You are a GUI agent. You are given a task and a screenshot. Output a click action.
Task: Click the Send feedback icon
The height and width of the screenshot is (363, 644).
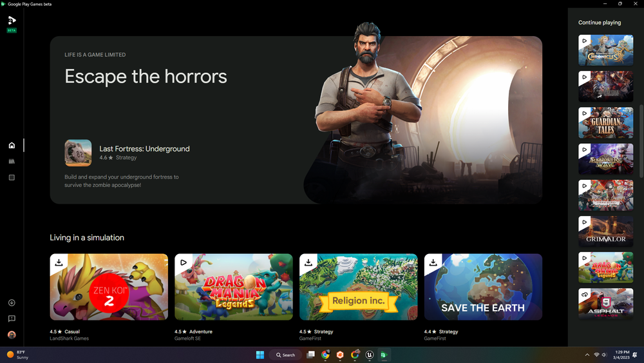click(12, 319)
